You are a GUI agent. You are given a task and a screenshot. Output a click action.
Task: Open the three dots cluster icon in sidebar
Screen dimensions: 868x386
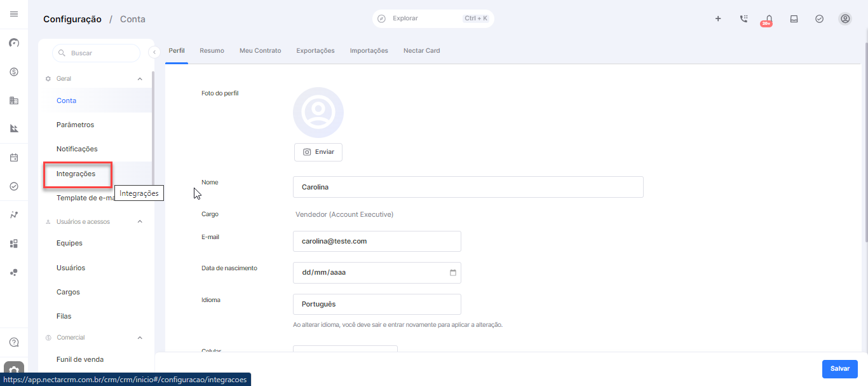click(14, 272)
